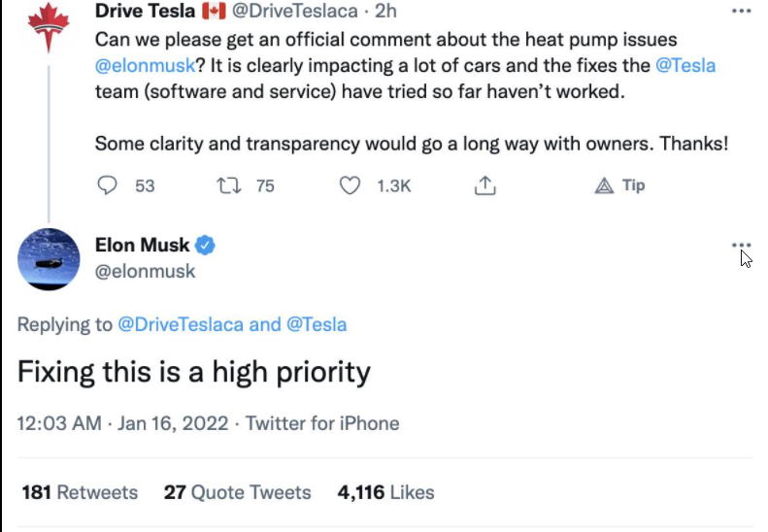The height and width of the screenshot is (532, 768).
Task: Click the Elon Musk display name
Action: 142,245
